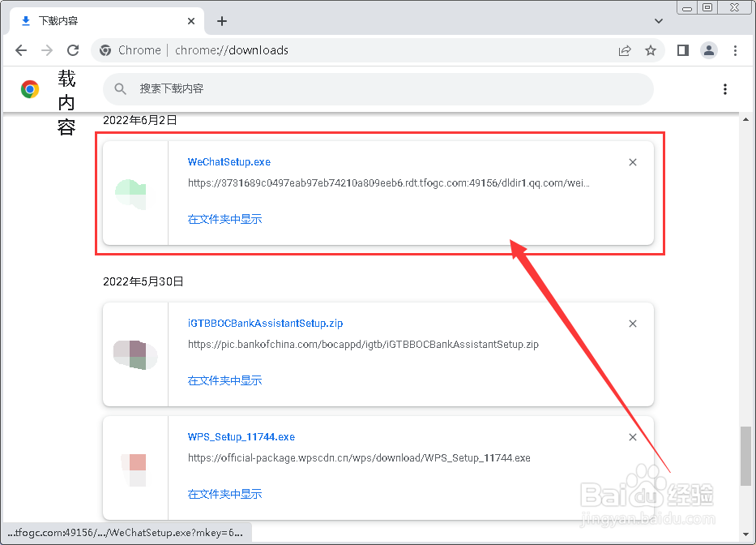The image size is (756, 545).
Task: Click the scrollbar up arrow
Action: (x=746, y=119)
